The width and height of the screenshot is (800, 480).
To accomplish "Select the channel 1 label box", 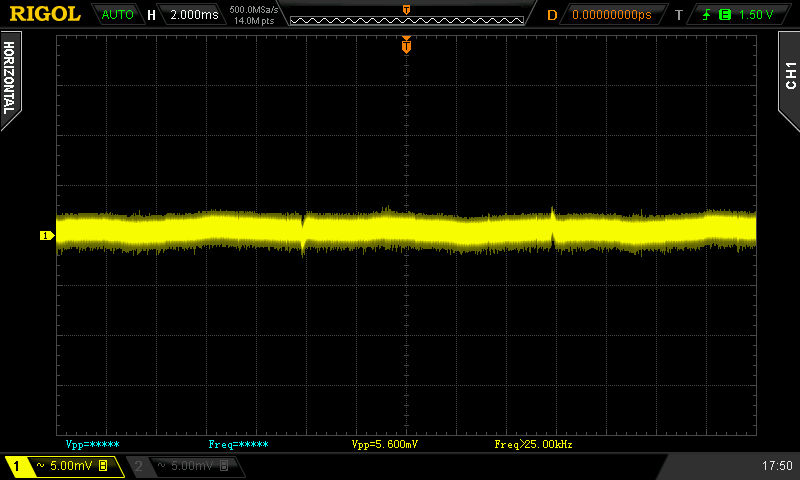I will pyautogui.click(x=17, y=466).
